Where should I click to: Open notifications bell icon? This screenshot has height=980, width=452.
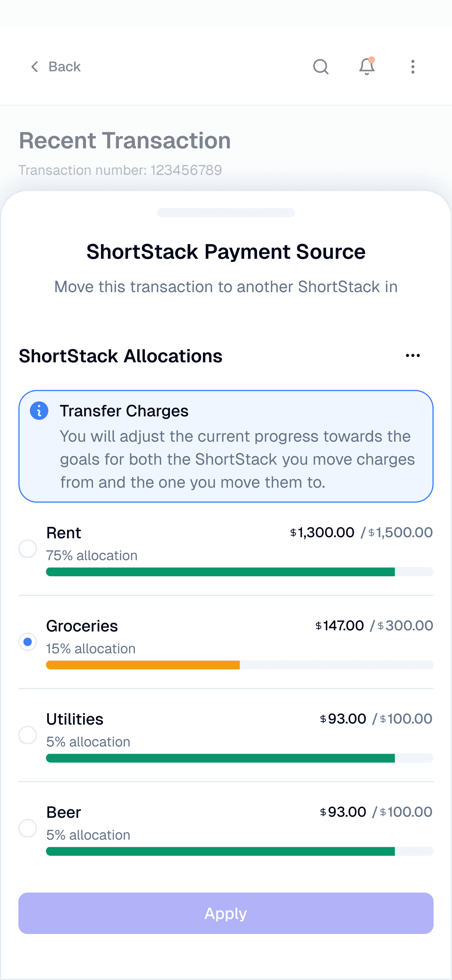pyautogui.click(x=367, y=67)
